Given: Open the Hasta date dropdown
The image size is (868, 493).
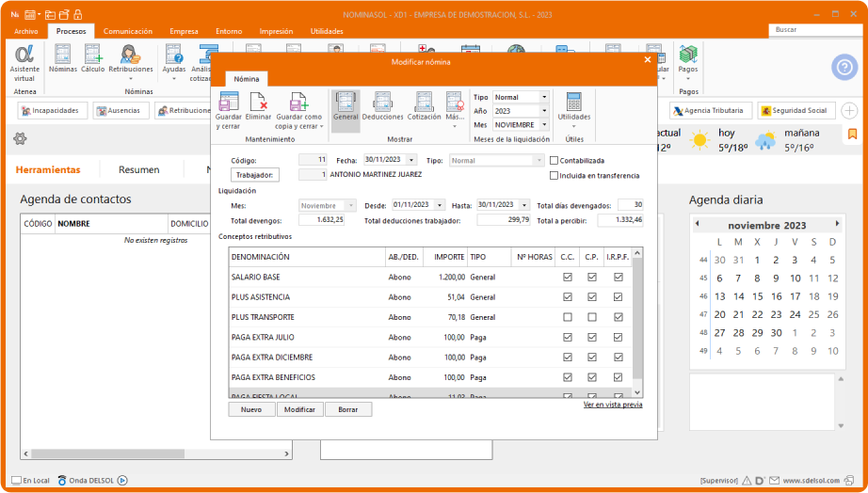Looking at the screenshot, I should [524, 205].
